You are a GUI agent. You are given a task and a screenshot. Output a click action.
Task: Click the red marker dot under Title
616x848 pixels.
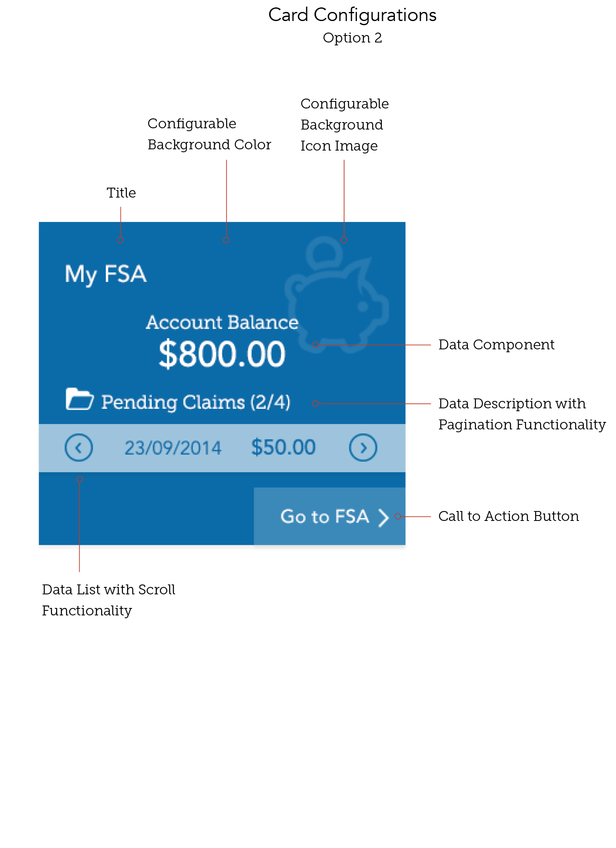pyautogui.click(x=120, y=240)
